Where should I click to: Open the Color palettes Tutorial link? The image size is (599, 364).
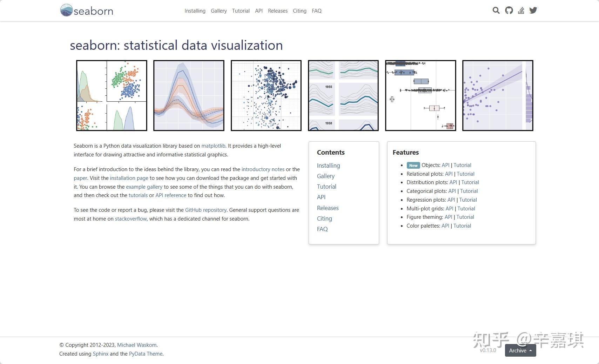coord(462,225)
